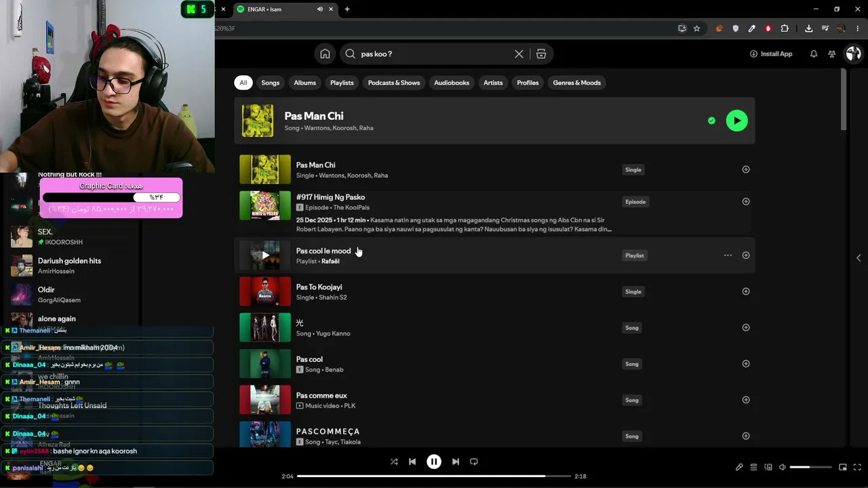Open the browser Downloads icon
The width and height of the screenshot is (868, 488).
[808, 28]
